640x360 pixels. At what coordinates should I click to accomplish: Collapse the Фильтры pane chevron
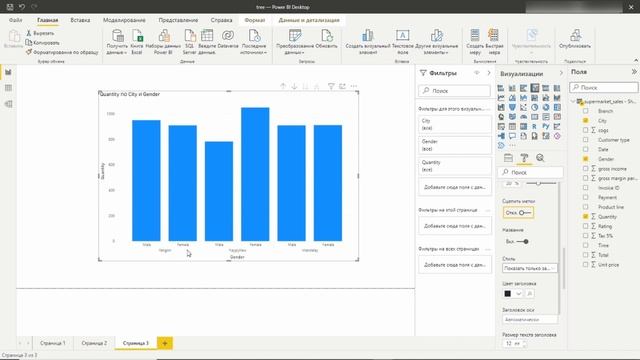click(489, 73)
